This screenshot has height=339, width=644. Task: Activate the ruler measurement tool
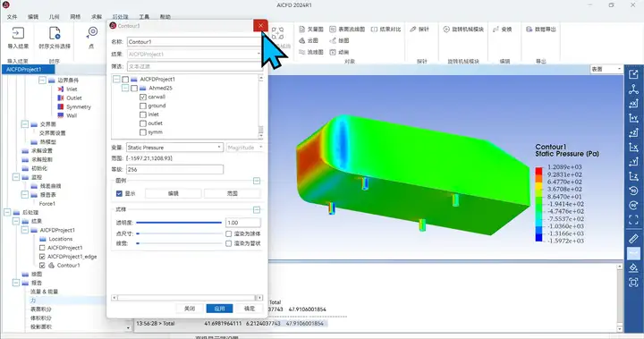click(633, 238)
